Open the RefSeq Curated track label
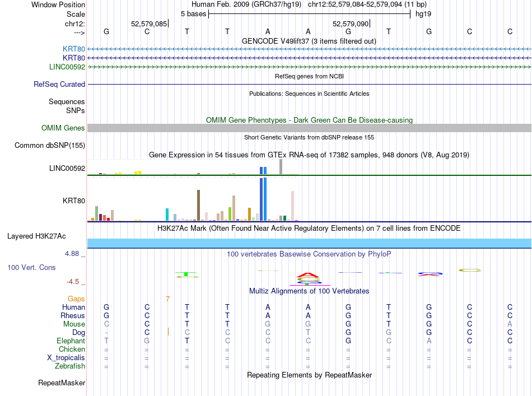This screenshot has height=396, width=532. [59, 84]
